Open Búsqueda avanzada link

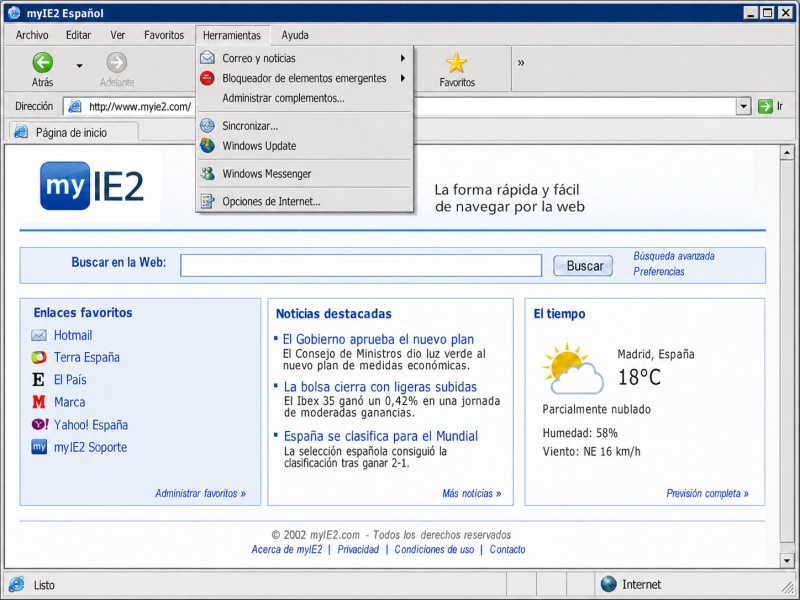coord(673,256)
